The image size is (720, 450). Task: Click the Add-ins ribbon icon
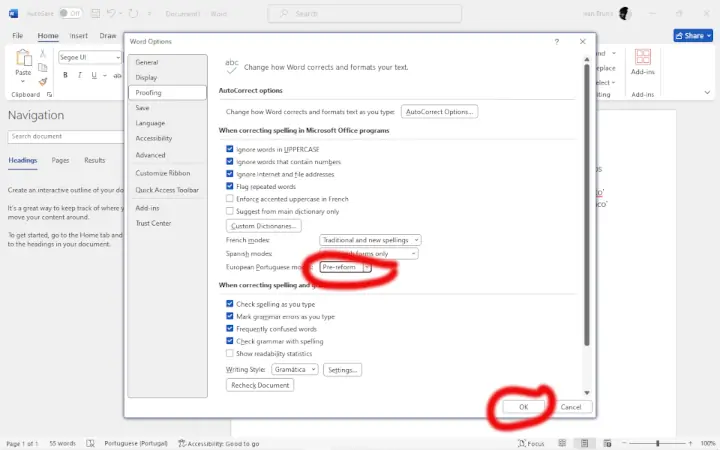(x=642, y=58)
